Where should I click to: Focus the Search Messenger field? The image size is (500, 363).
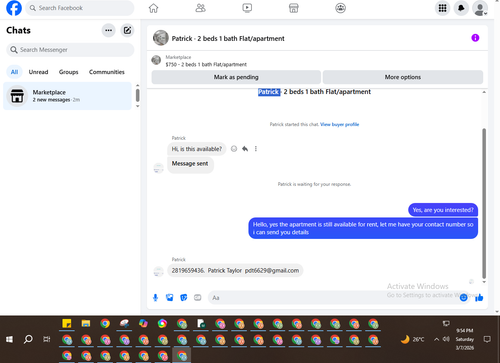[70, 50]
